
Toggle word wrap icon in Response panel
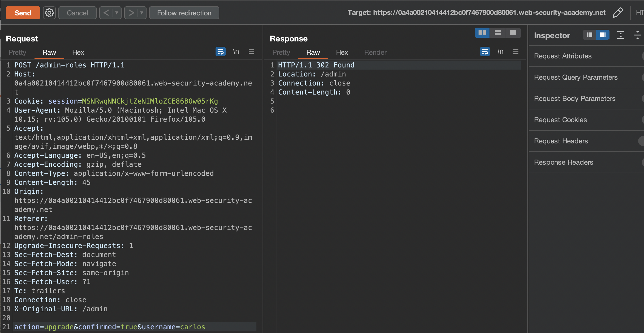485,52
